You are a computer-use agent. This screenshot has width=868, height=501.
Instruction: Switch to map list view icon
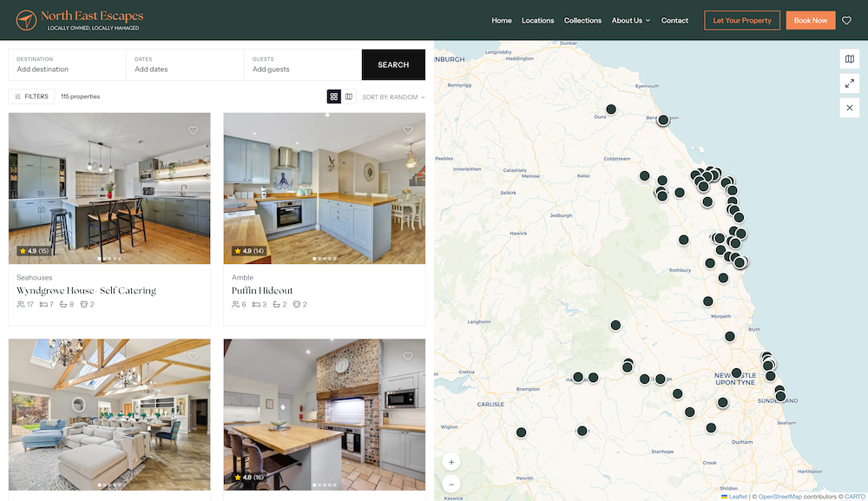click(x=349, y=96)
